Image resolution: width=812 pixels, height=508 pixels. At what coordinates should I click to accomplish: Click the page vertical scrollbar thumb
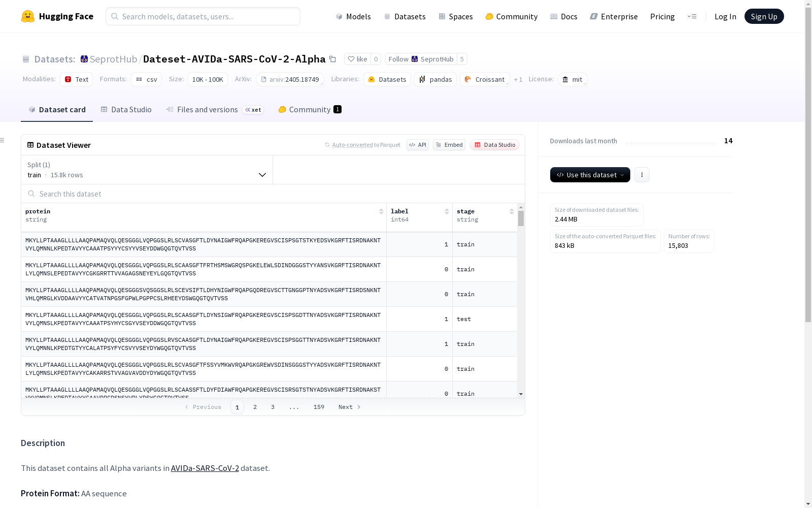click(x=808, y=165)
